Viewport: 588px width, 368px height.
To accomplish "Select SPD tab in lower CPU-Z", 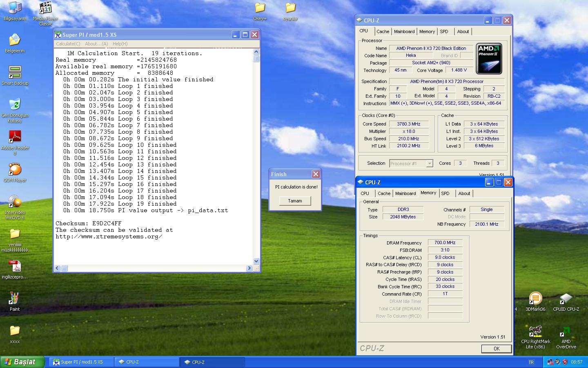I will 445,193.
